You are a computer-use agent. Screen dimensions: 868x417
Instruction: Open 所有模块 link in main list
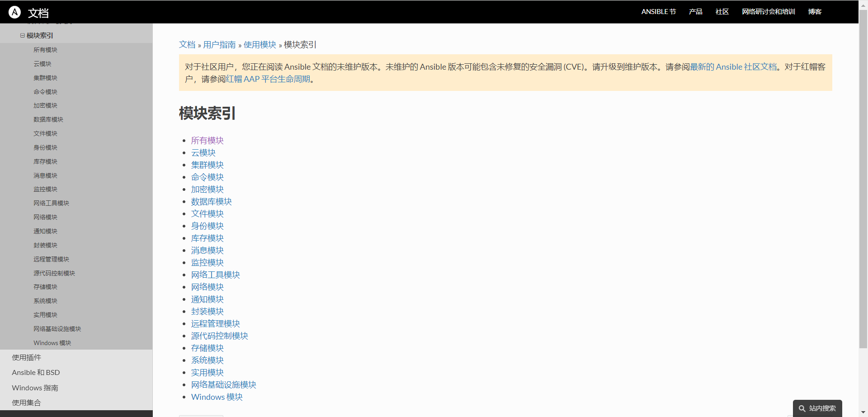(208, 141)
